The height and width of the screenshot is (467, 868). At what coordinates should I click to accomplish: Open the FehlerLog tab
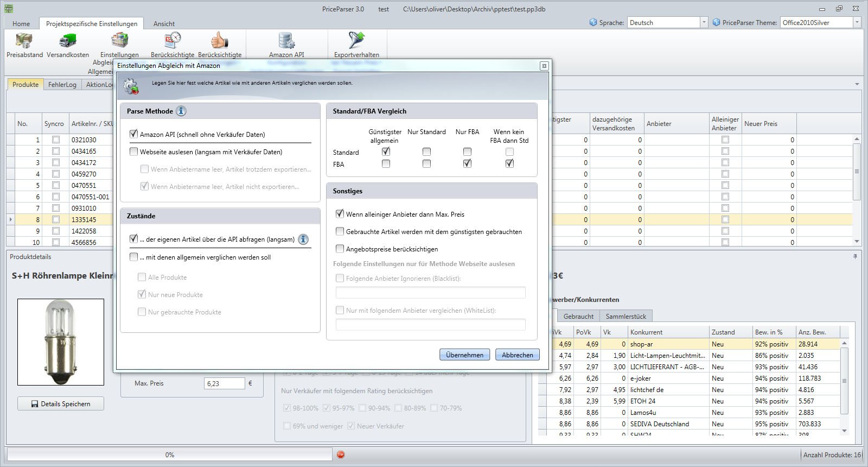pyautogui.click(x=62, y=84)
